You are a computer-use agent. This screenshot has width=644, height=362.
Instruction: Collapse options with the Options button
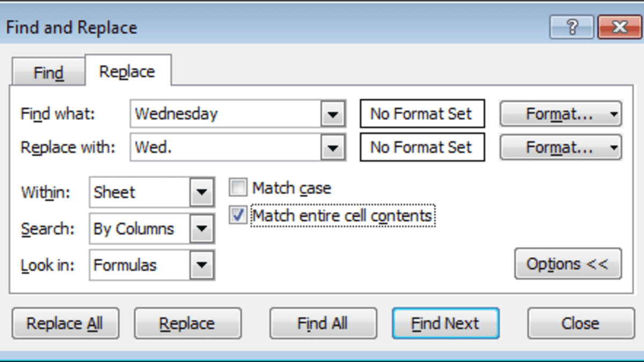(568, 264)
